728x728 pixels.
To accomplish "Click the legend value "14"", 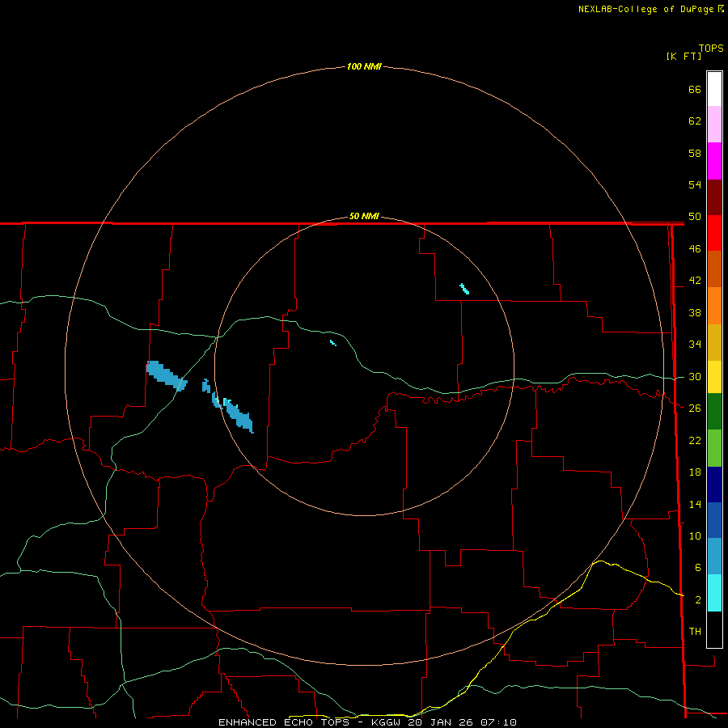I will [x=695, y=504].
